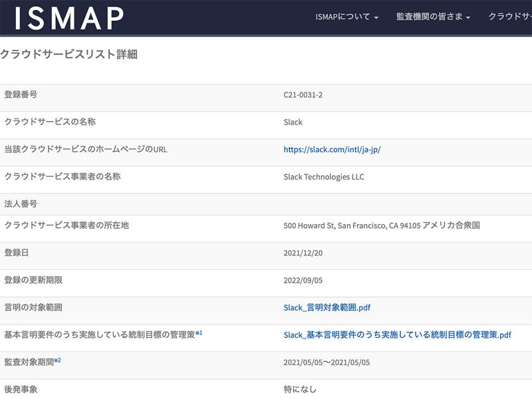Click the 当該クラウドサービスのホームページのURL label
This screenshot has height=399, width=532.
86,149
